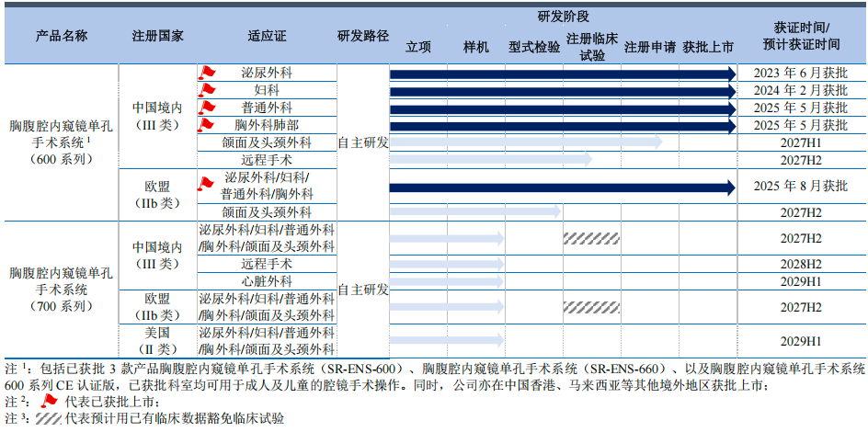The width and height of the screenshot is (868, 432).
Task: Click 颌面及头颈外科 in 600 series 中国境内 section
Action: point(267,142)
